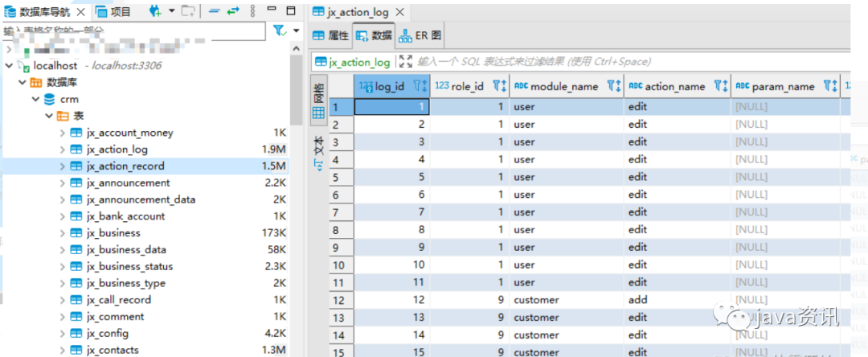Viewport: 868px width, 357px height.
Task: Click the filter/sort icon on module_name column
Action: click(x=613, y=86)
